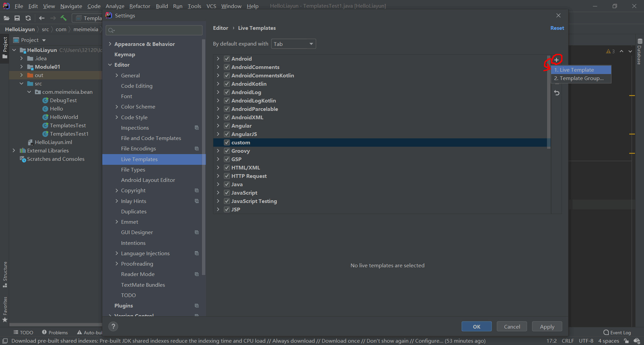
Task: Open the Database tool window
Action: point(639,52)
